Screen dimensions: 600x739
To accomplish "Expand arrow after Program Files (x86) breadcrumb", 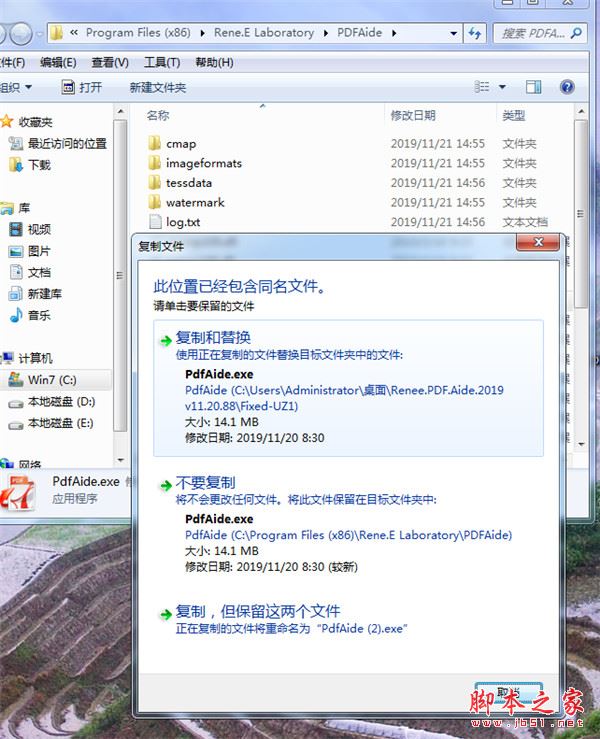I will click(203, 33).
